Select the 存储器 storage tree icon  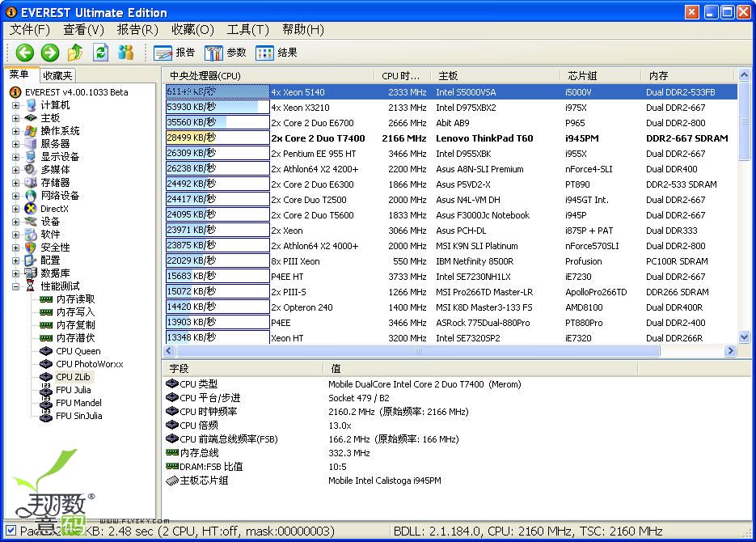tap(31, 183)
